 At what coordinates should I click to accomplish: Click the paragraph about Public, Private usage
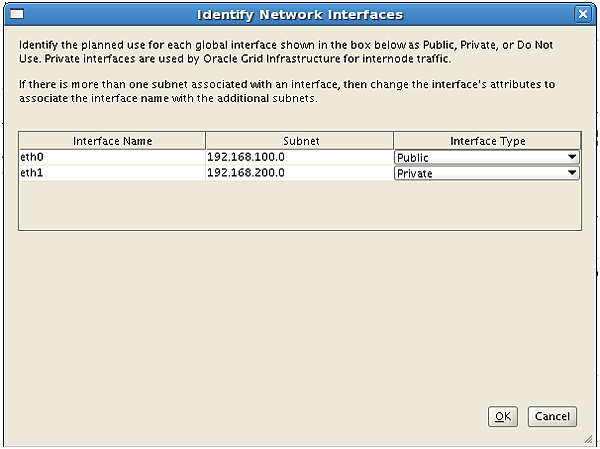[x=286, y=52]
